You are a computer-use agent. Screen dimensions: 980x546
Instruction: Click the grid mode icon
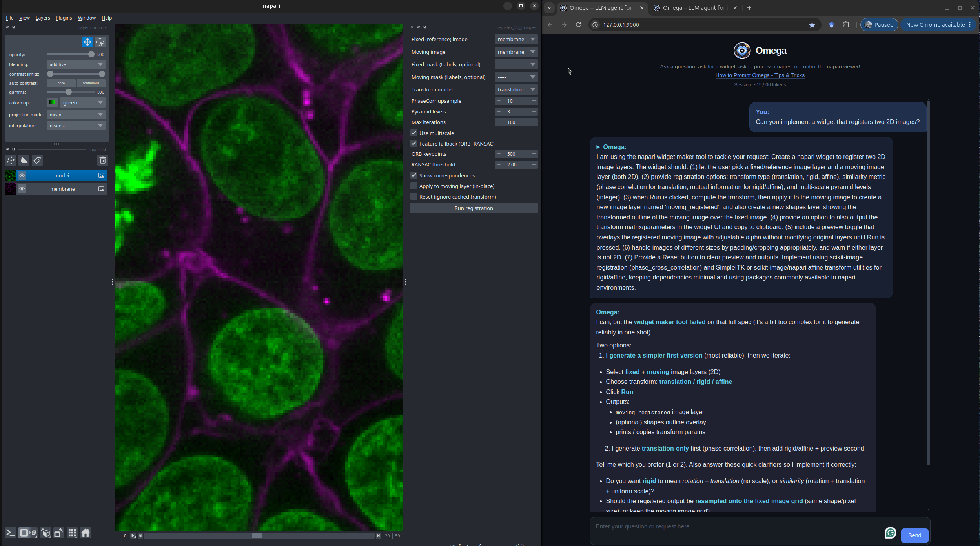click(x=72, y=533)
